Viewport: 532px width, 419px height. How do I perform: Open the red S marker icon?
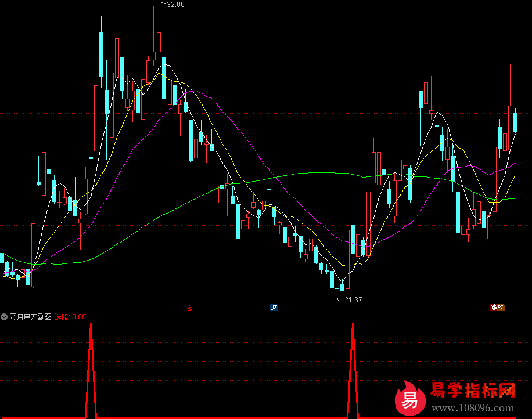189,308
